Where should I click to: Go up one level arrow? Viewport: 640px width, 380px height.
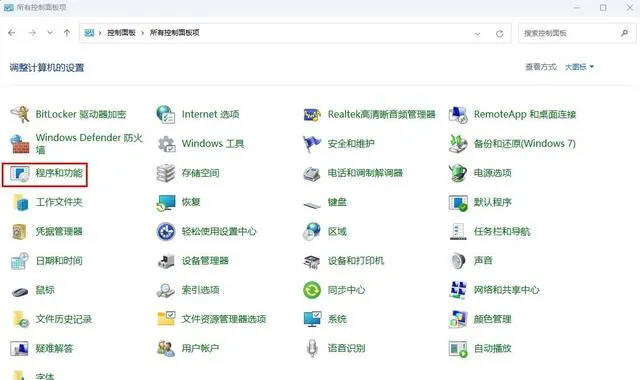click(x=67, y=33)
